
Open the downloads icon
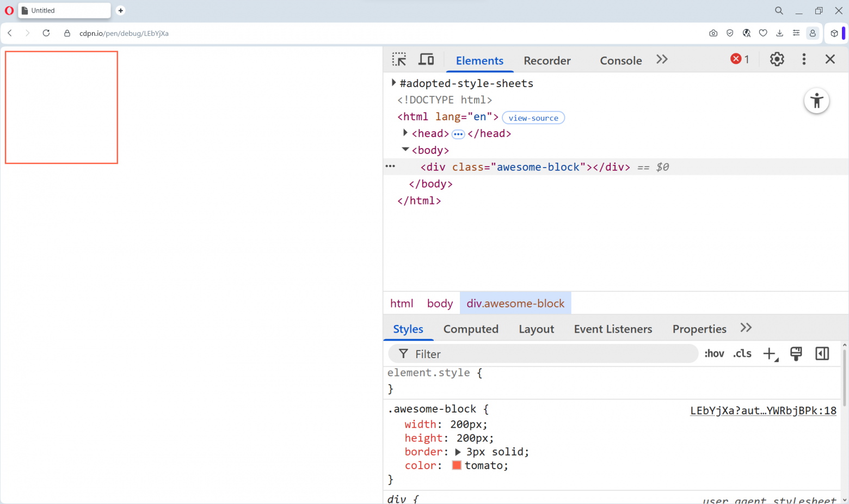779,33
